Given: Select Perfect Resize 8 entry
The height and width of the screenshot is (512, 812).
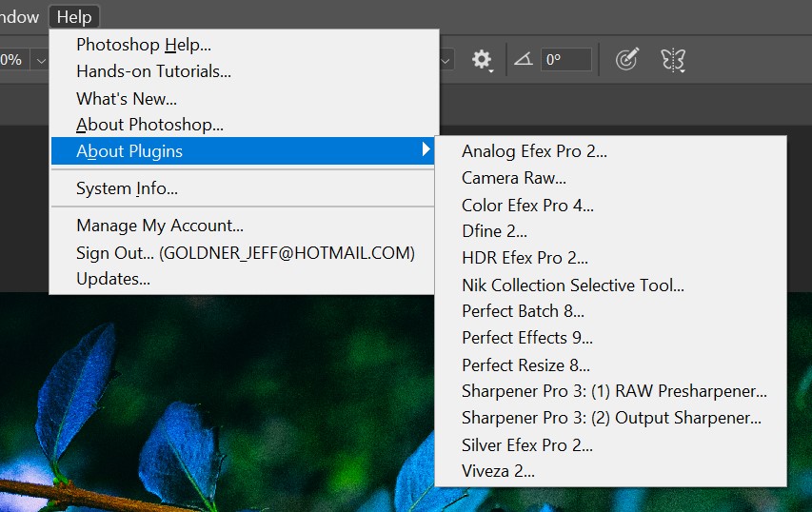Looking at the screenshot, I should 610,365.
